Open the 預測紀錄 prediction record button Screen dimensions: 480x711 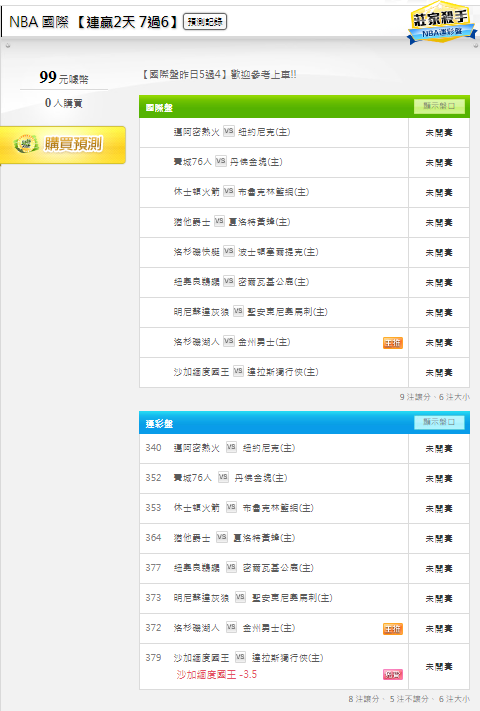coord(205,22)
